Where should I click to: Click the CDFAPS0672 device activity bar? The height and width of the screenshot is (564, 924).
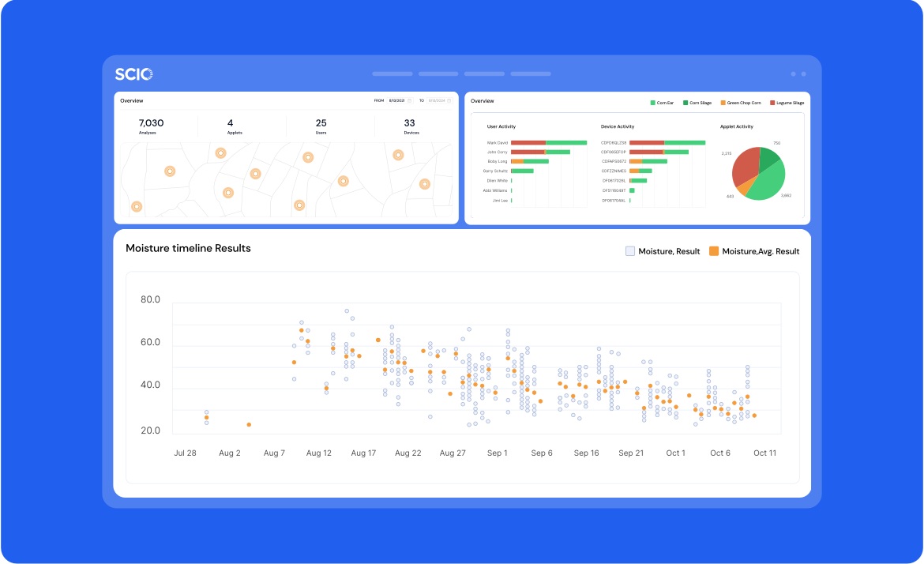(648, 161)
